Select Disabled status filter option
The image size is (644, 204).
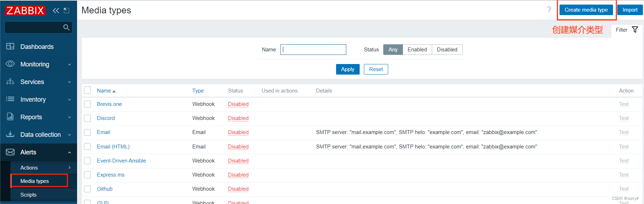447,50
